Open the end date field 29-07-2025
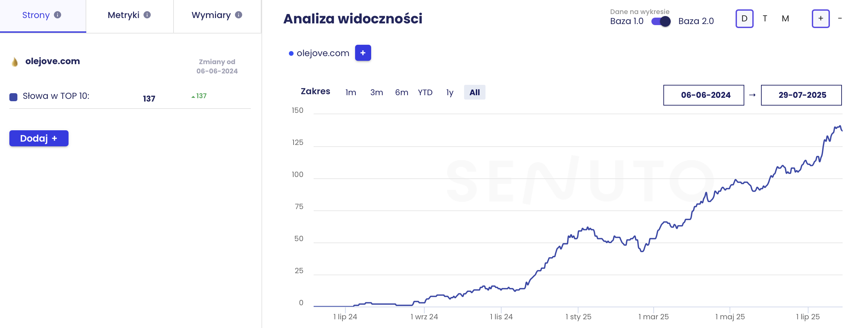Viewport: 868px width, 328px height. (x=801, y=95)
